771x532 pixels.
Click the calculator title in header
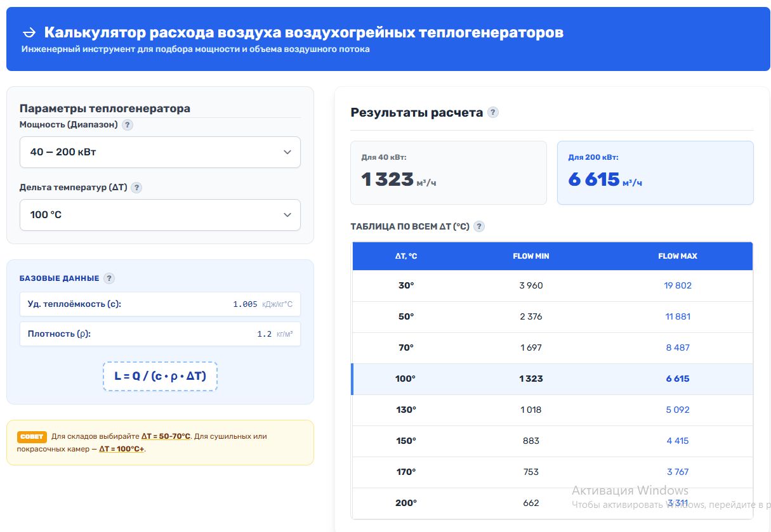[x=304, y=32]
